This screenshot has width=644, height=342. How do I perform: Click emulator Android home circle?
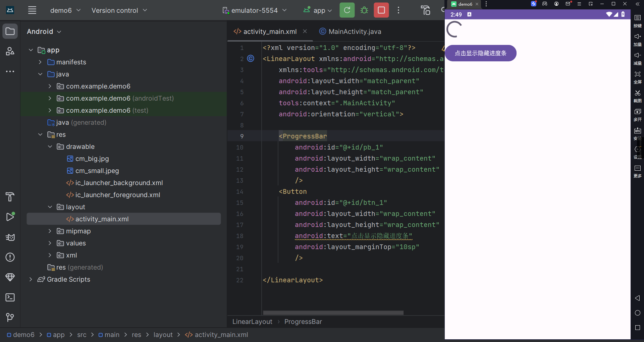(x=638, y=313)
